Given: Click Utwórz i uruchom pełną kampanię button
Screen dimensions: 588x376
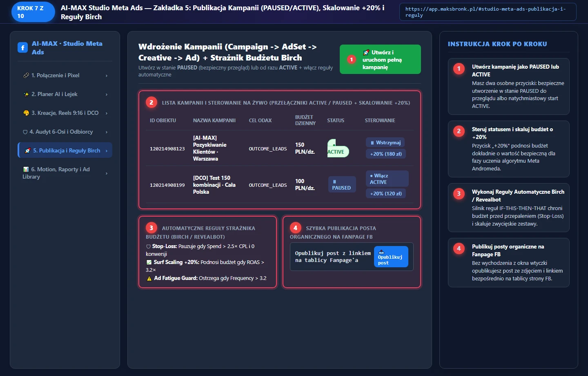Looking at the screenshot, I should tap(380, 59).
